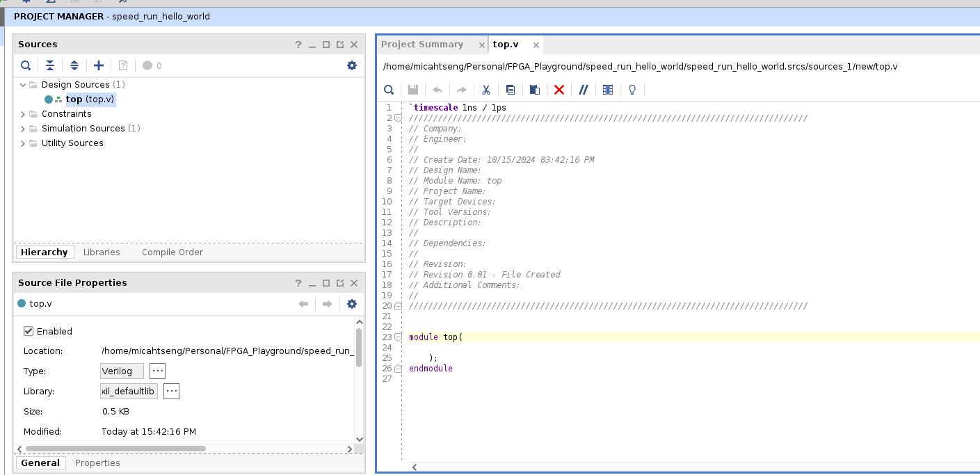Open the Sources panel settings gear

pyautogui.click(x=352, y=65)
